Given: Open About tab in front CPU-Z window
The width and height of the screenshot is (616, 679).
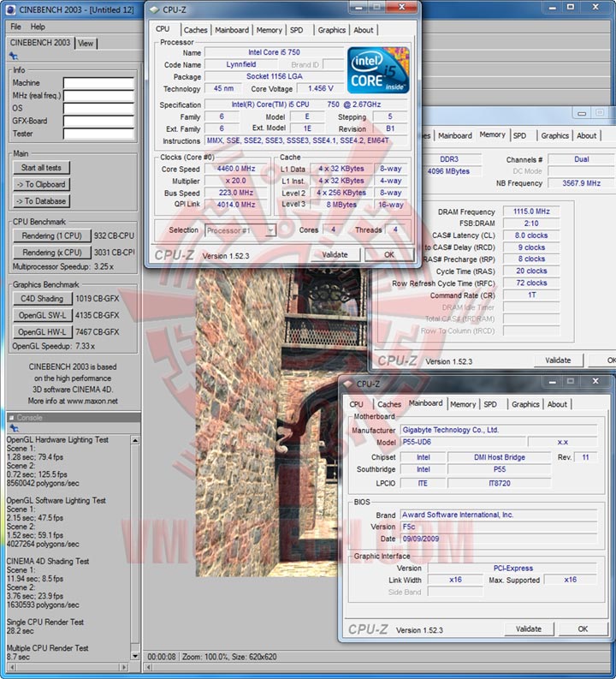Looking at the screenshot, I should point(364,30).
